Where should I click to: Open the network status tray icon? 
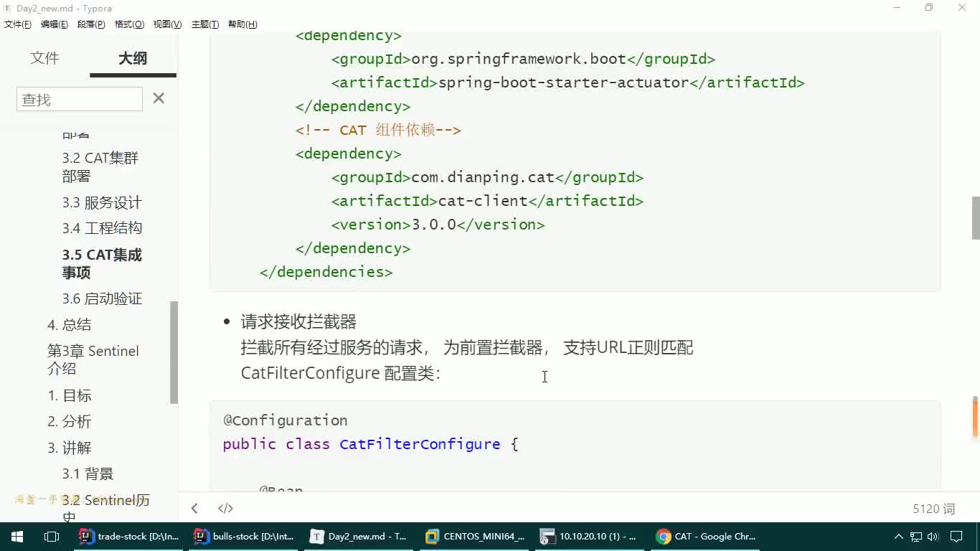[x=916, y=537]
